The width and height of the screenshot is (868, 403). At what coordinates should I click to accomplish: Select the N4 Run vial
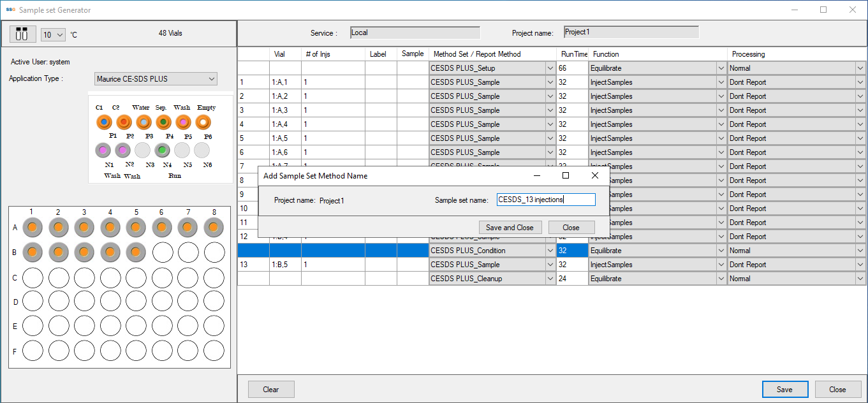click(x=163, y=150)
